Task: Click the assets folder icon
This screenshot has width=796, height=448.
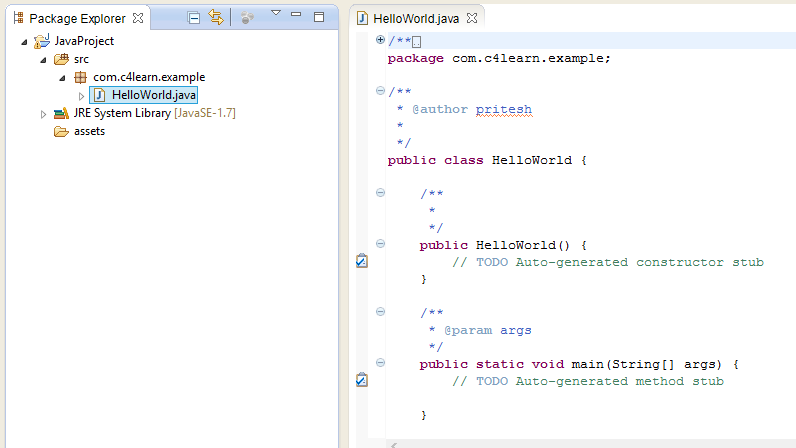Action: click(x=61, y=132)
